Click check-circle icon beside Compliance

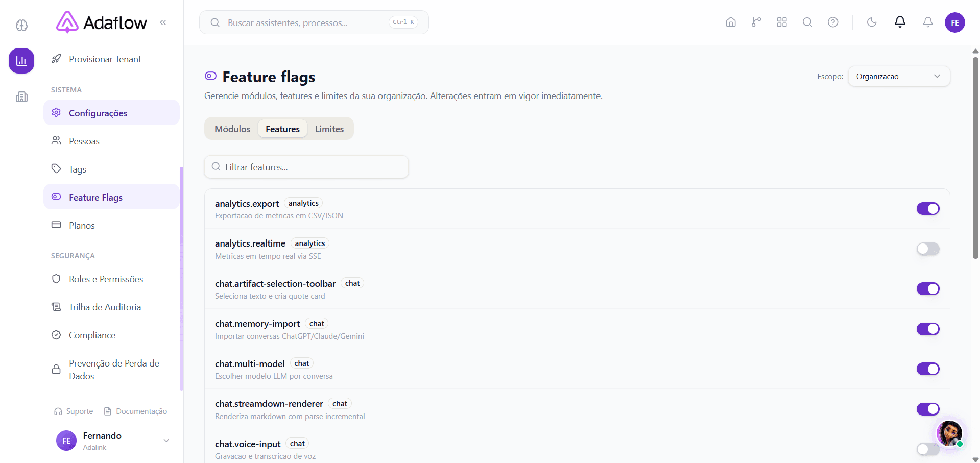[56, 335]
